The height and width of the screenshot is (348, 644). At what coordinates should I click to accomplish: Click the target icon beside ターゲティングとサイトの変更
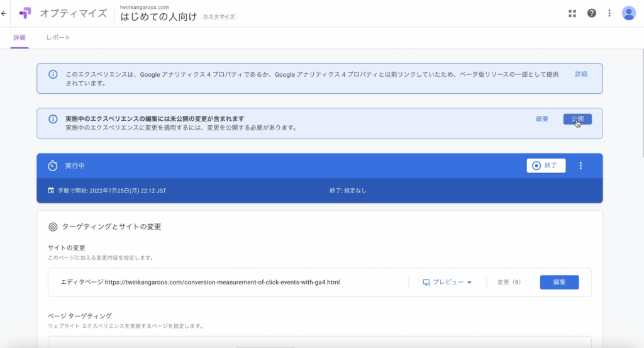click(x=53, y=227)
